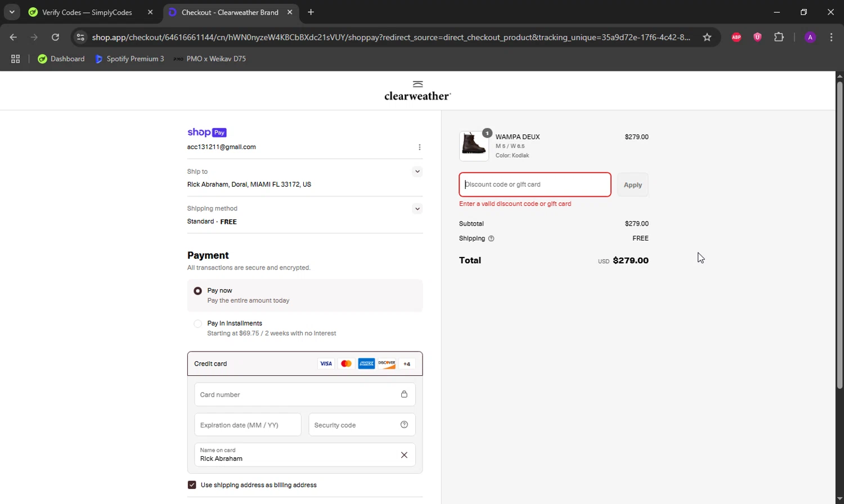Focus the Expiration date field
844x504 pixels.
coord(248,425)
